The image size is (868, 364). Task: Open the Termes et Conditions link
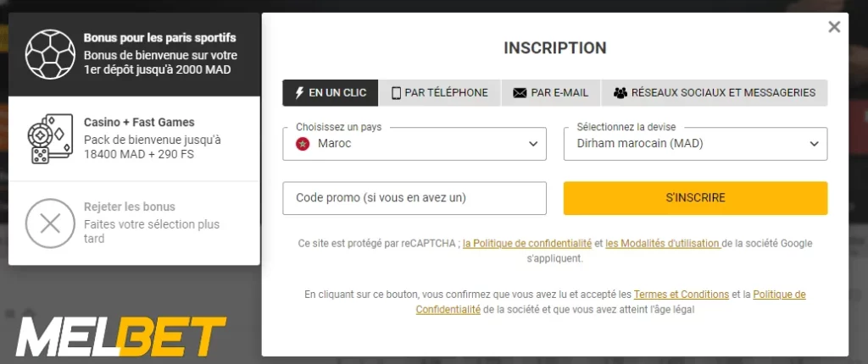681,295
